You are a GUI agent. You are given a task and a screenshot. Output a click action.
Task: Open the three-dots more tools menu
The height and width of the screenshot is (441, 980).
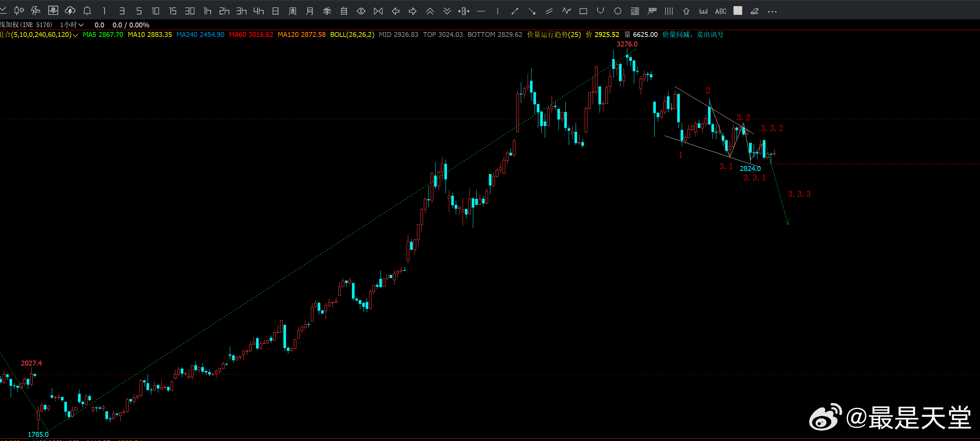coord(772,11)
